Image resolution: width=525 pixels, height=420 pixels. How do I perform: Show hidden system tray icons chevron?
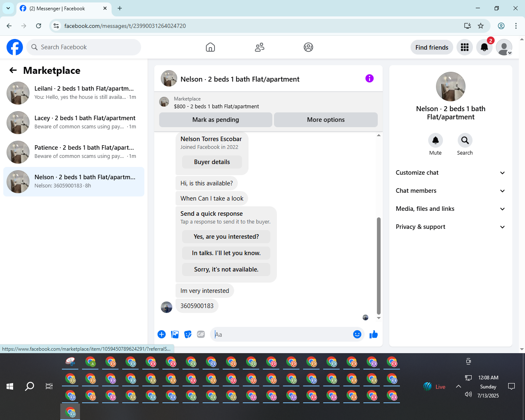[x=459, y=386]
